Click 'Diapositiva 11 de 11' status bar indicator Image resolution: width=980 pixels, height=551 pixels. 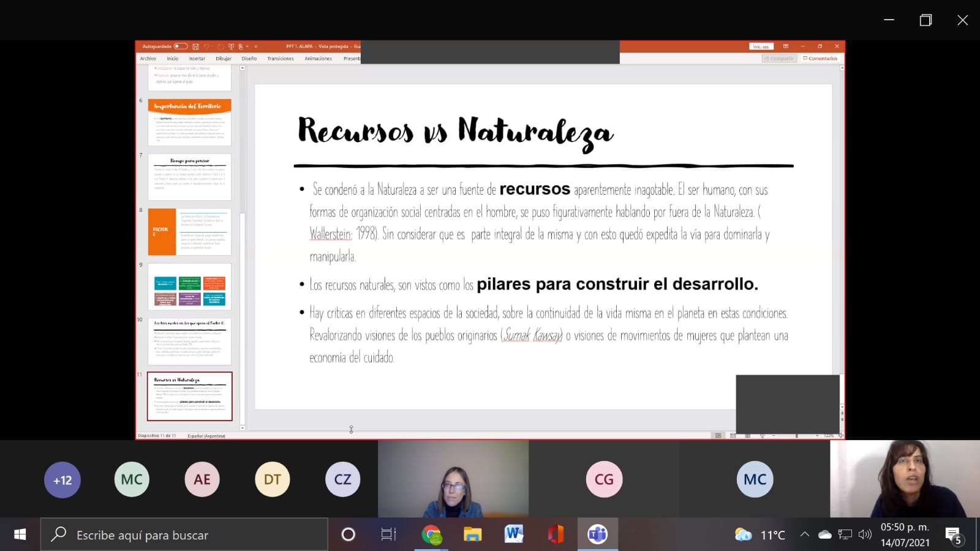pos(157,436)
